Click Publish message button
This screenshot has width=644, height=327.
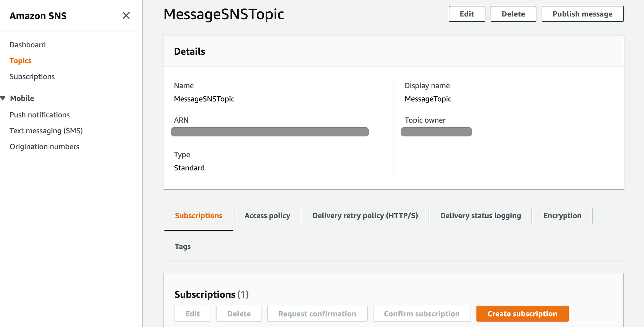coord(583,14)
